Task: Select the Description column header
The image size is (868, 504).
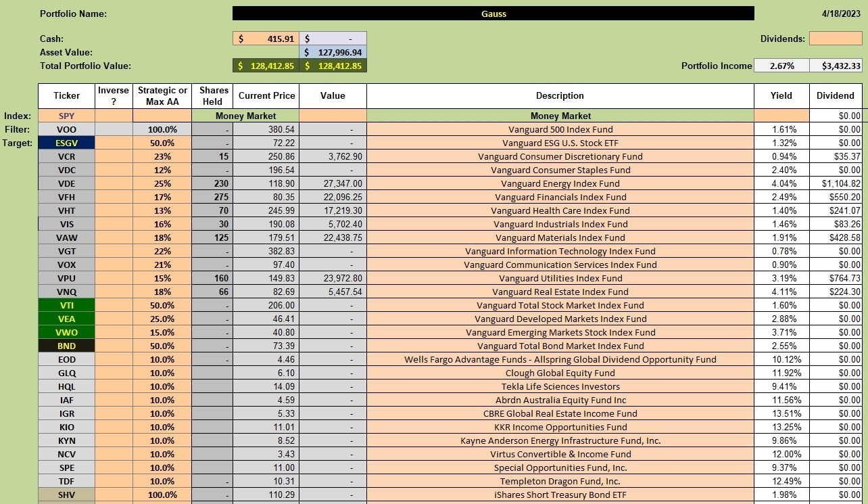Action: 560,96
